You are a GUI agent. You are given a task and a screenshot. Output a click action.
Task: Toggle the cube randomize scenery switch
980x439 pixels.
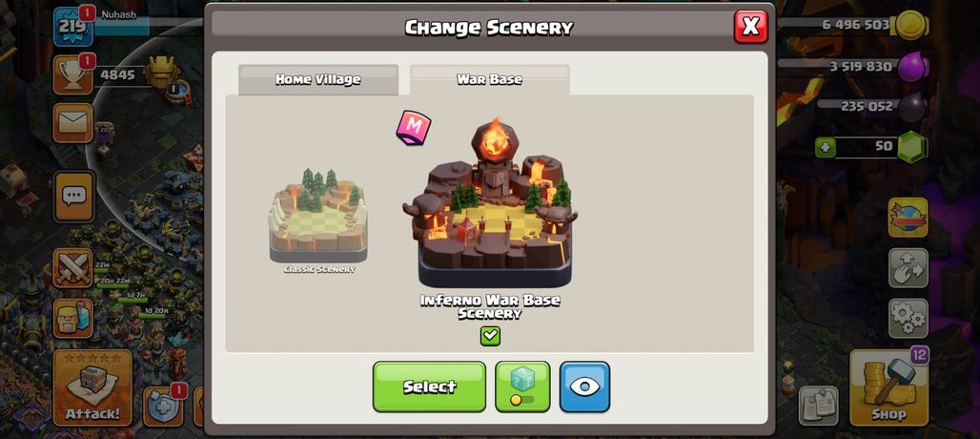[522, 387]
